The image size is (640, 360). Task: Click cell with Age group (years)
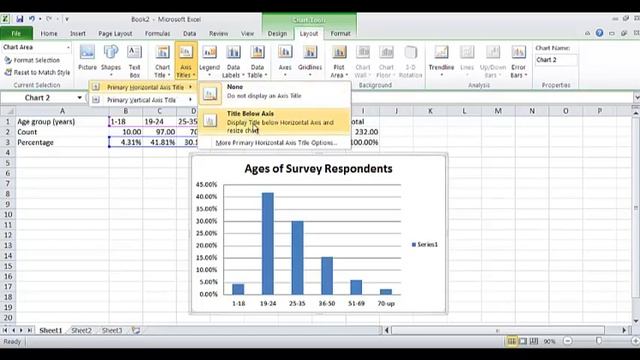click(62, 122)
